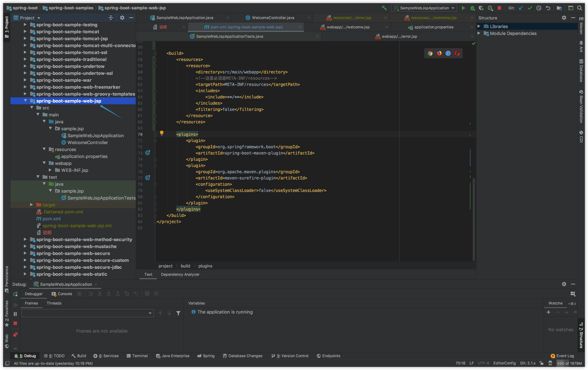Open the Terminal tool window button
588x370 pixels.
137,356
